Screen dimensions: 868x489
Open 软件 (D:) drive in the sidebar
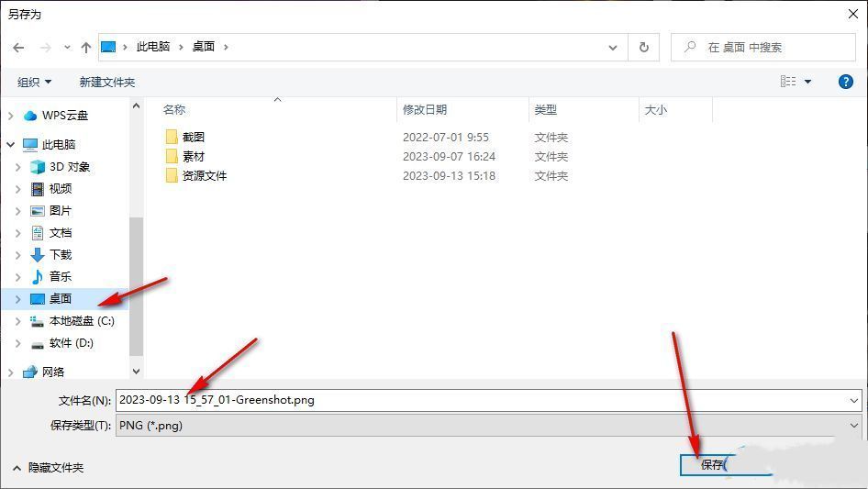tap(71, 343)
